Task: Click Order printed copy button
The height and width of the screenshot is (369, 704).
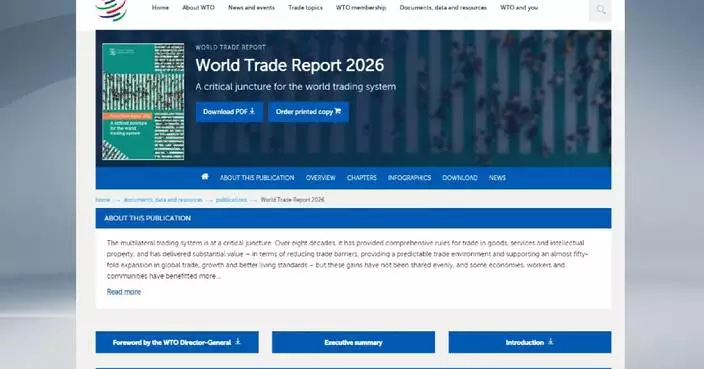Action: click(x=308, y=112)
